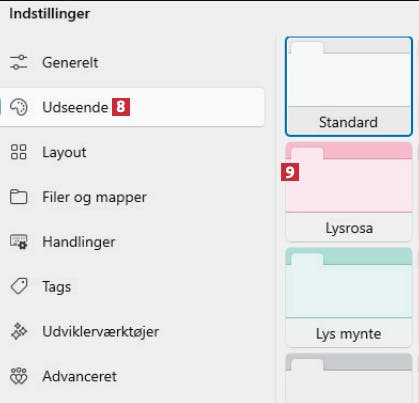The height and width of the screenshot is (403, 419).
Task: Pick the gray theme below Lys mynte
Action: pyautogui.click(x=349, y=378)
